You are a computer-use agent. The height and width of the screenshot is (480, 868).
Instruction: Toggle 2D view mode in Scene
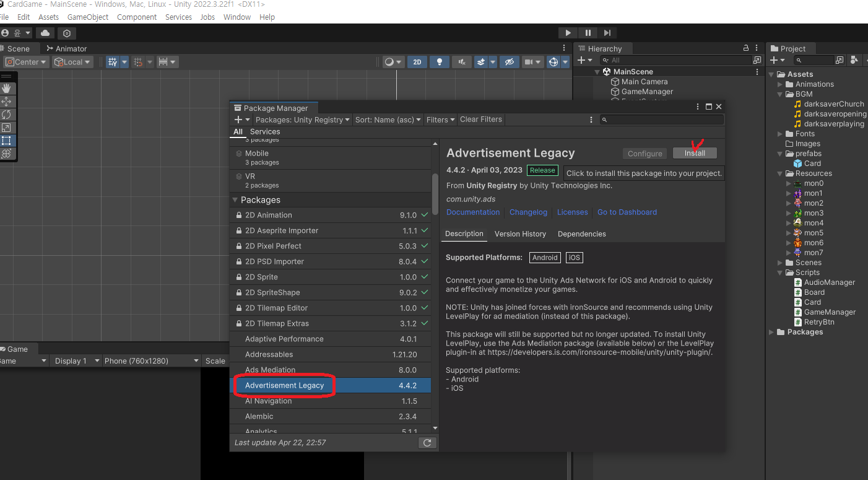click(x=417, y=62)
